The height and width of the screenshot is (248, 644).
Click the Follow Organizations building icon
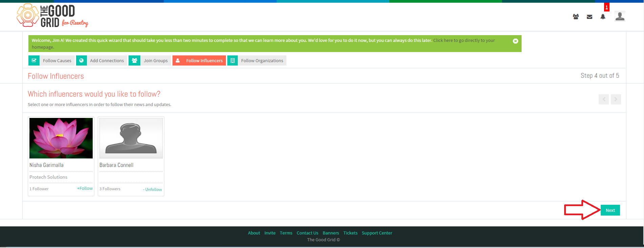232,60
